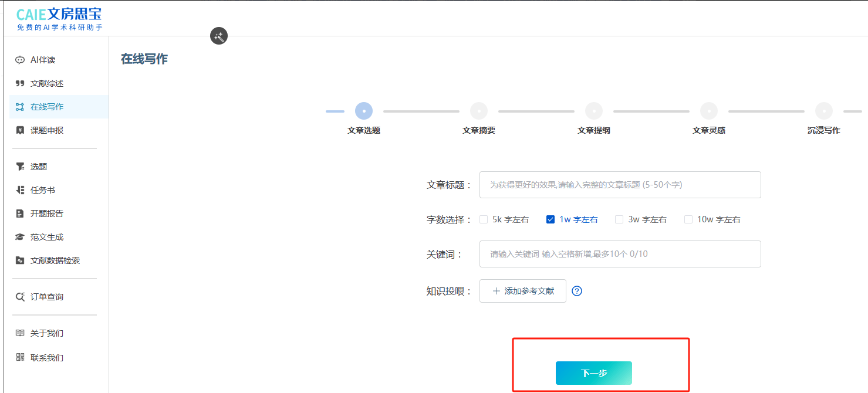This screenshot has width=868, height=393.
Task: Uncheck the 1w 字左右 option
Action: coord(550,219)
